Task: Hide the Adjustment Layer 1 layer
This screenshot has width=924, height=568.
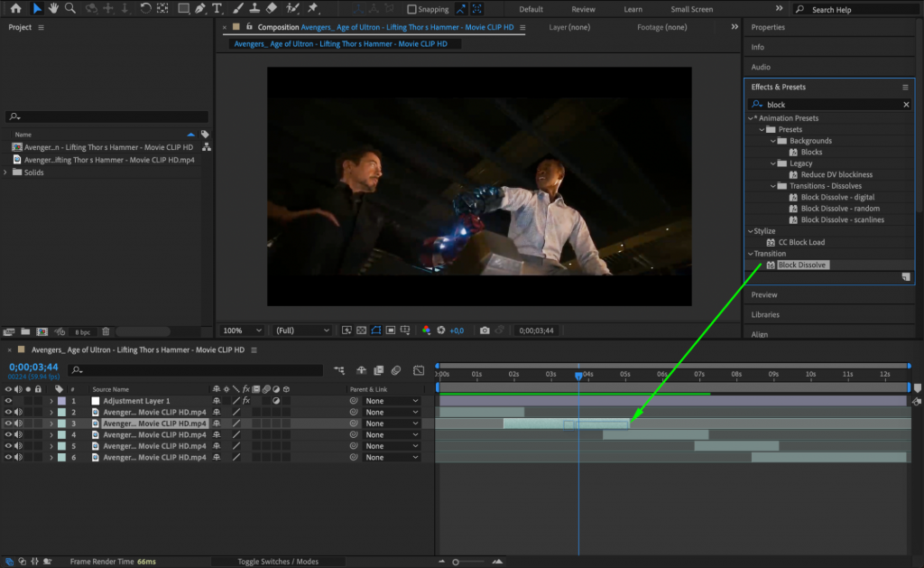Action: point(9,400)
